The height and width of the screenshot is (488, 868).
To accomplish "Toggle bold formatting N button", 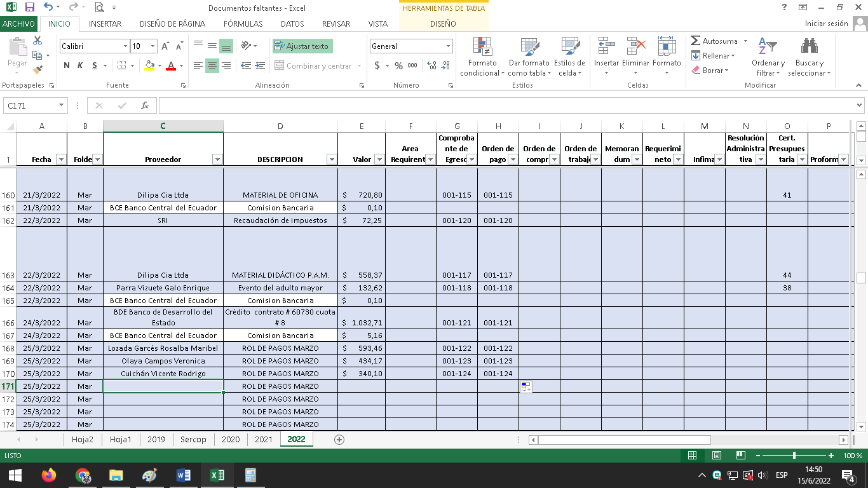I will click(x=67, y=65).
